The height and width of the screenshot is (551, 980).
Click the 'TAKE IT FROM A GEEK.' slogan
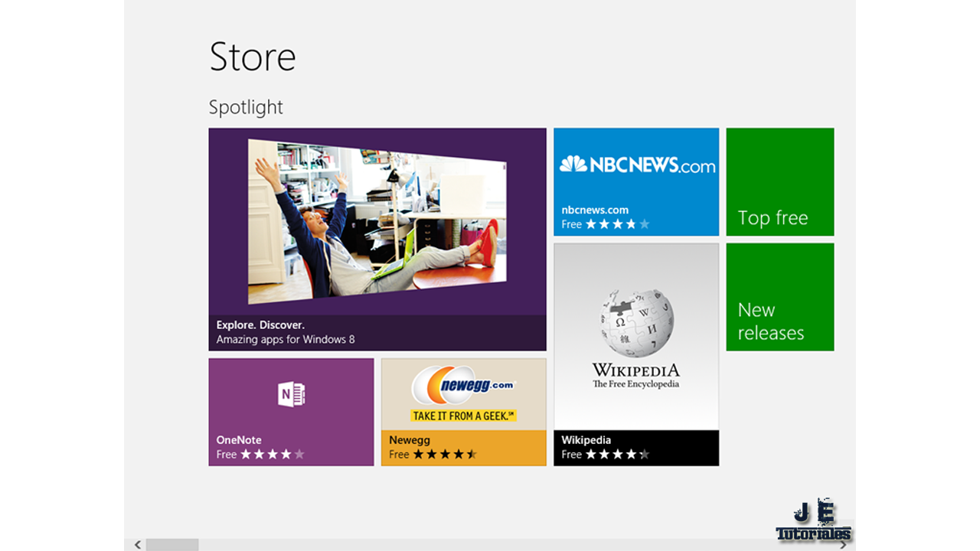[464, 416]
